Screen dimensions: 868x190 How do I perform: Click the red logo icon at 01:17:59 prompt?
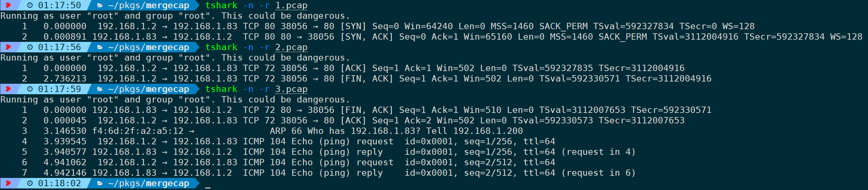pos(8,89)
